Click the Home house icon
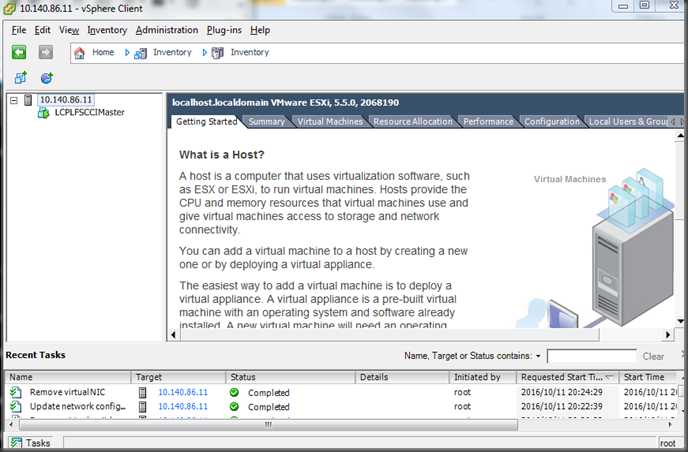688x452 pixels. (79, 53)
